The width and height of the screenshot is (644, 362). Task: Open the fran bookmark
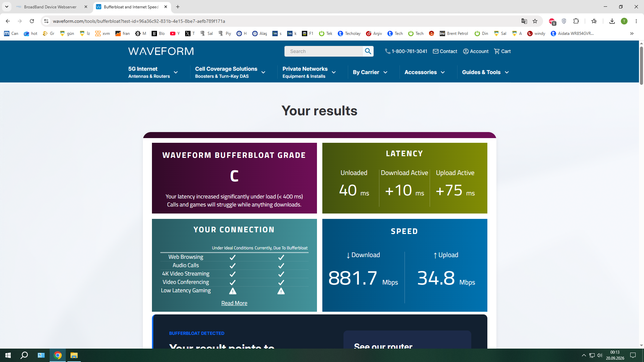[122, 34]
